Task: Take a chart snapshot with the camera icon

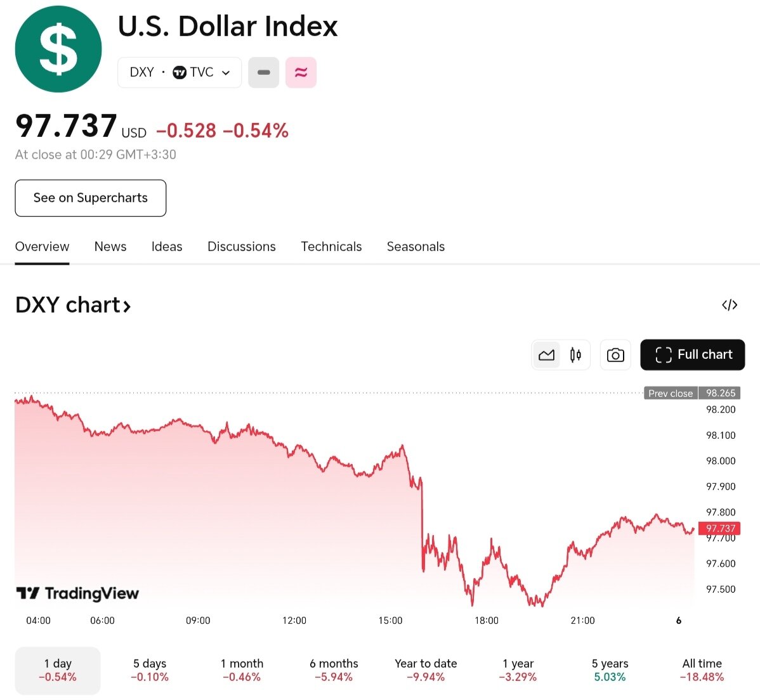Action: coord(615,355)
